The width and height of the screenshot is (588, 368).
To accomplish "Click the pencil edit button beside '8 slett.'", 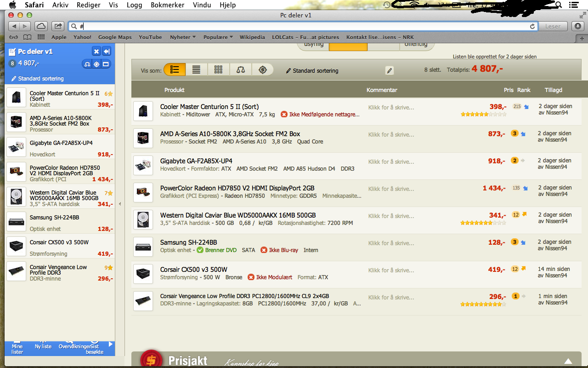I will pyautogui.click(x=390, y=70).
